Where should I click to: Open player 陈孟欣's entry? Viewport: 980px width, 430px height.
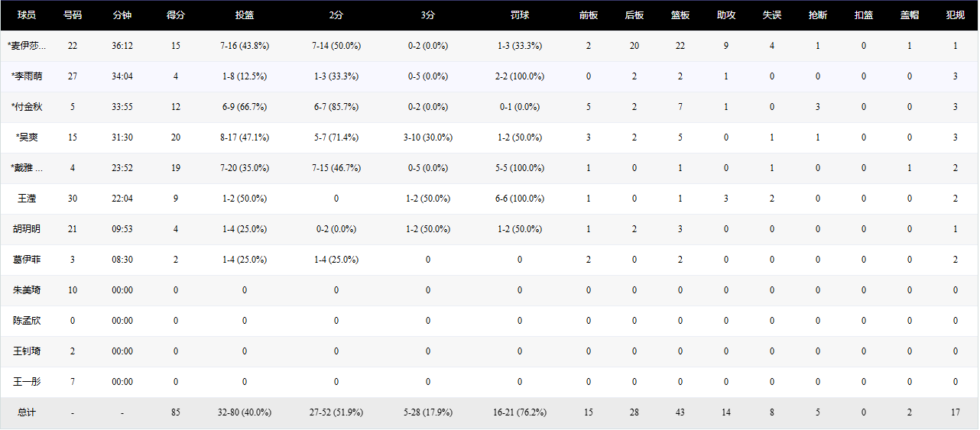tap(27, 321)
